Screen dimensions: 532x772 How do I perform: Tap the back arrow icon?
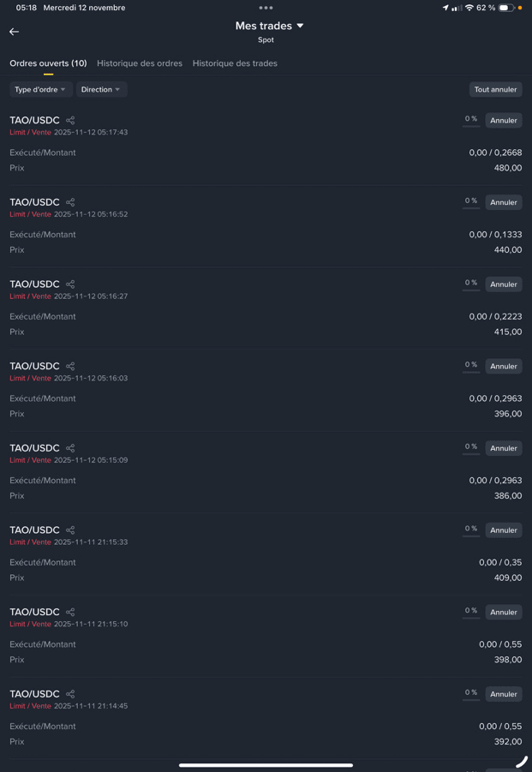point(14,32)
